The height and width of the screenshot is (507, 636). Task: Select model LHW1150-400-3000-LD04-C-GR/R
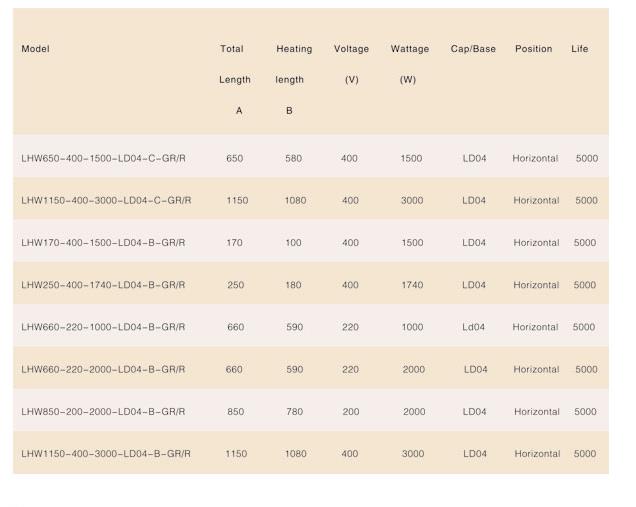(106, 200)
